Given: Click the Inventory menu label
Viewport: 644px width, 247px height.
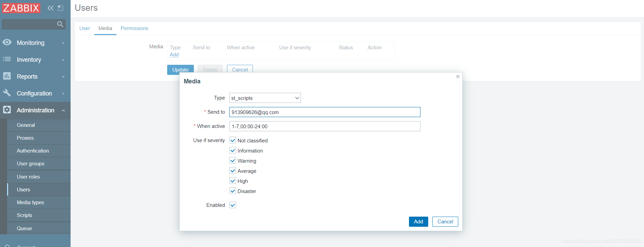Looking at the screenshot, I should click(29, 60).
